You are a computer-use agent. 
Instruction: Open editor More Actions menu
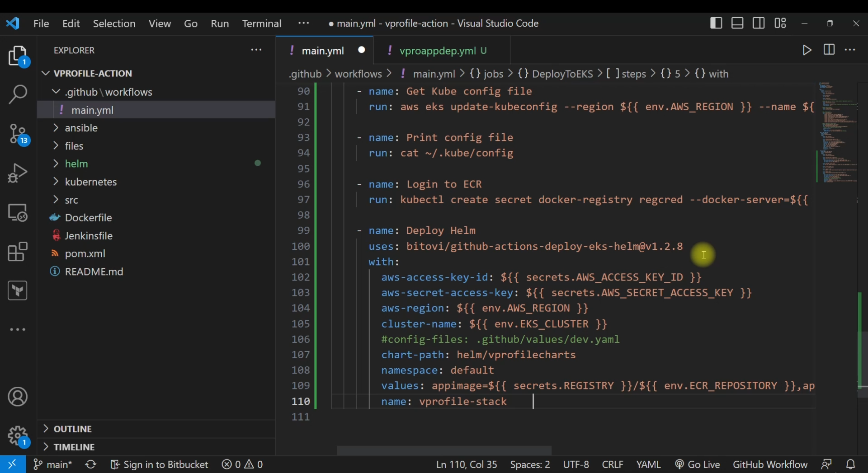[850, 50]
